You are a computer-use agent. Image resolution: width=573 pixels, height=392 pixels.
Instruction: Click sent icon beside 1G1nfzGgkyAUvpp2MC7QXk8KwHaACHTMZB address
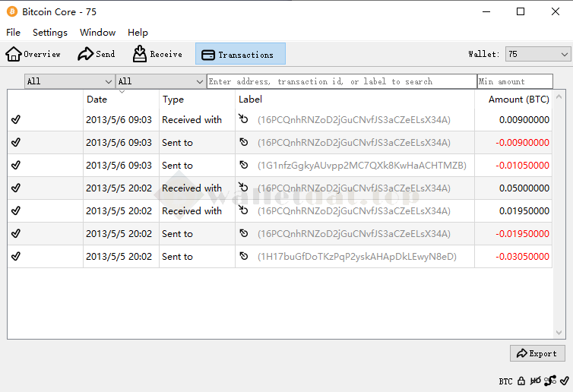coord(244,166)
